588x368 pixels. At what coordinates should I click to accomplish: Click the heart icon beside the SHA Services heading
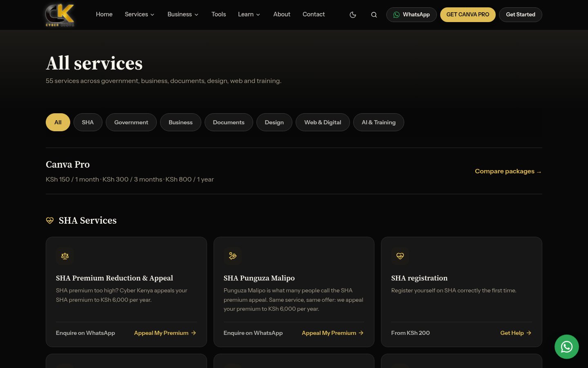click(x=50, y=220)
